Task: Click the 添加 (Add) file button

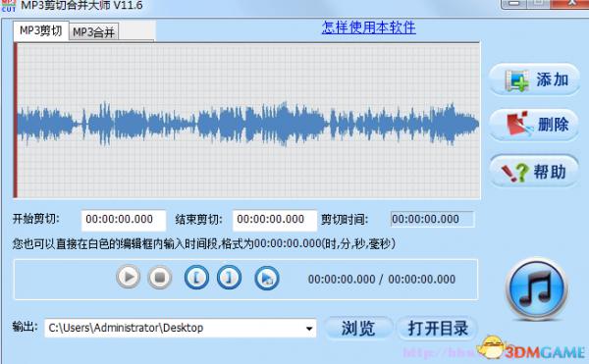Action: tap(535, 79)
